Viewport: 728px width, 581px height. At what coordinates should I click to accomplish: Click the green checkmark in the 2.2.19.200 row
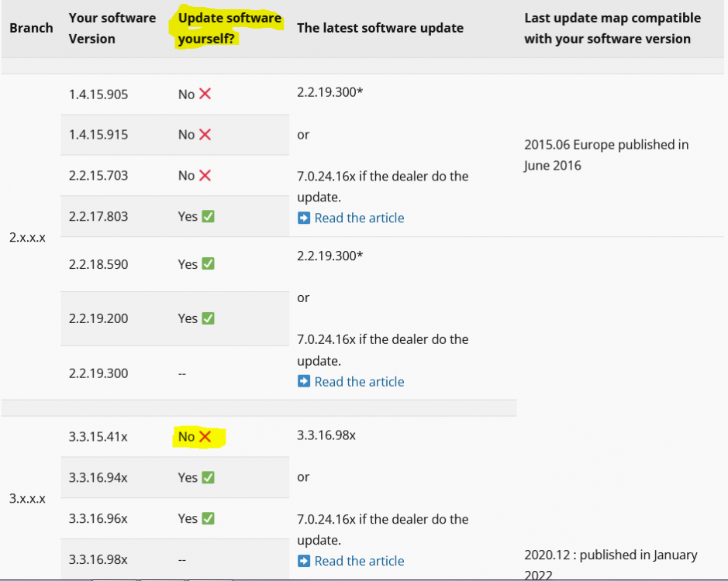pos(208,318)
